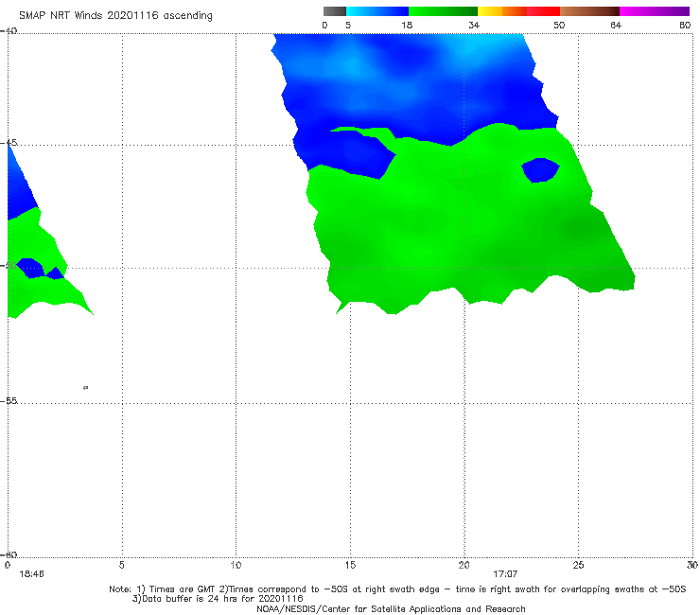This screenshot has width=700, height=615.
Task: Click the color bar label '50'
Action: 559,26
